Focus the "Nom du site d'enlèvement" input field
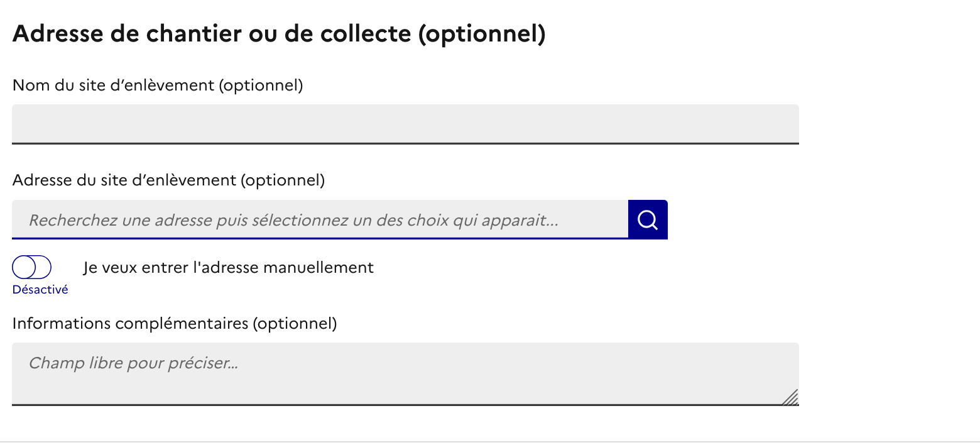Screen dimensions: 980x445 pyautogui.click(x=405, y=124)
